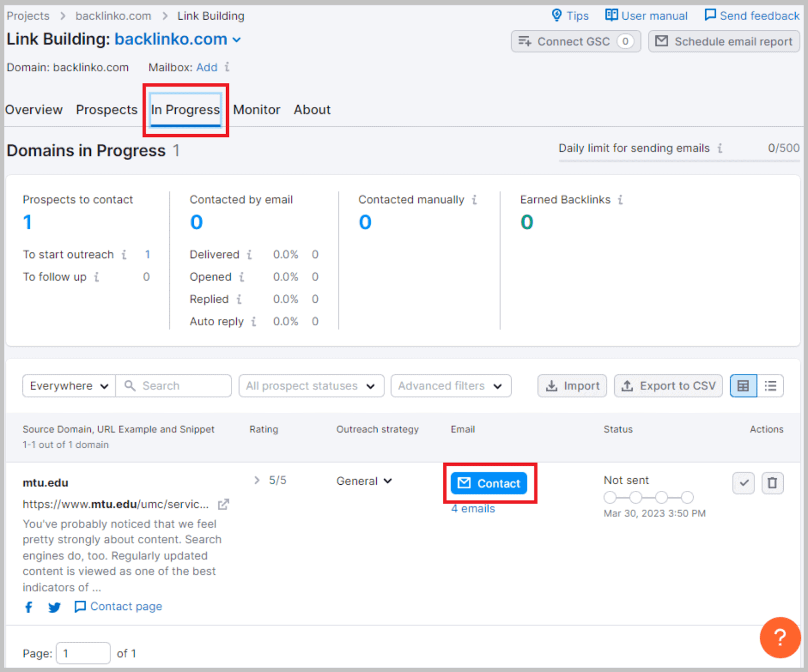Open the orange help question button
Viewport: 808px width, 672px height.
coord(780,638)
